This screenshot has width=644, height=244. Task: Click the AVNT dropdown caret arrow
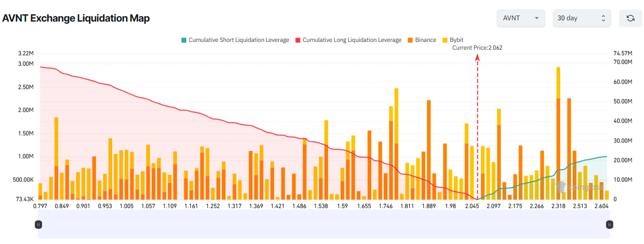(537, 18)
